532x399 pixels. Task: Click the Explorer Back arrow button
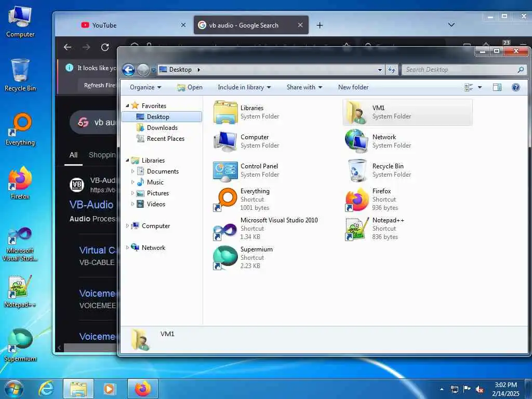129,70
